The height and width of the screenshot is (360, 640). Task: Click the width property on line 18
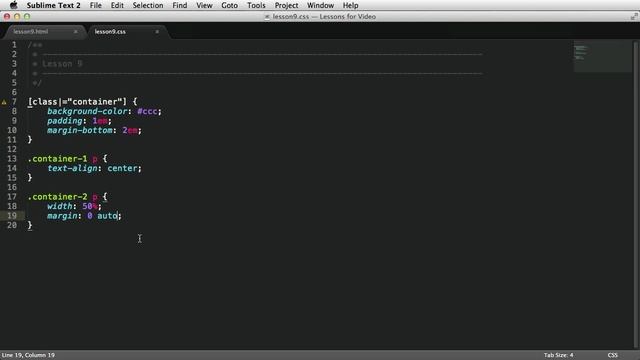tap(60, 206)
